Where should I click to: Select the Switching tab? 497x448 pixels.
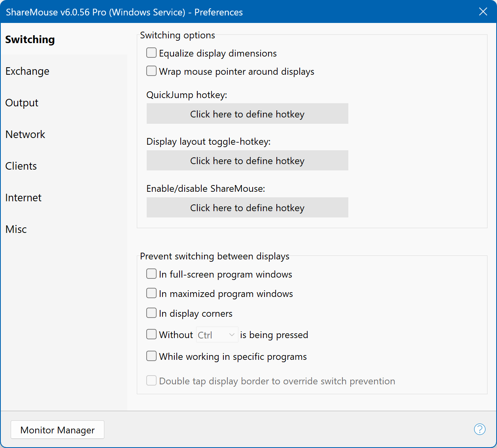64,40
